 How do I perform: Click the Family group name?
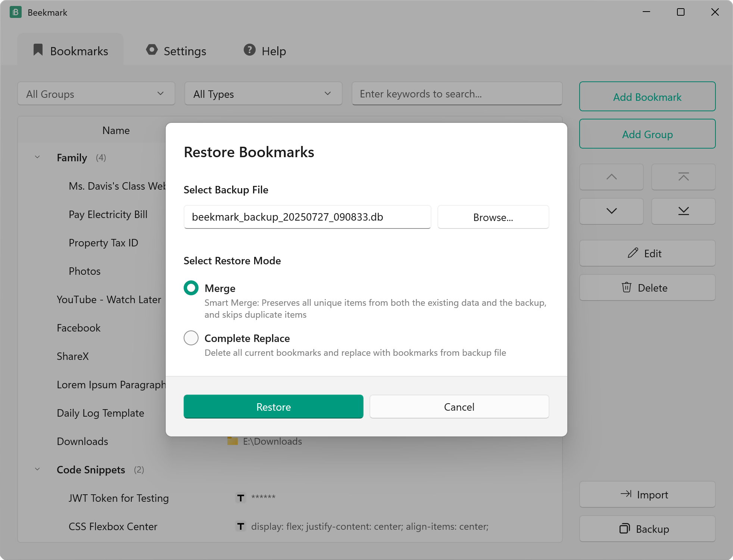point(72,158)
